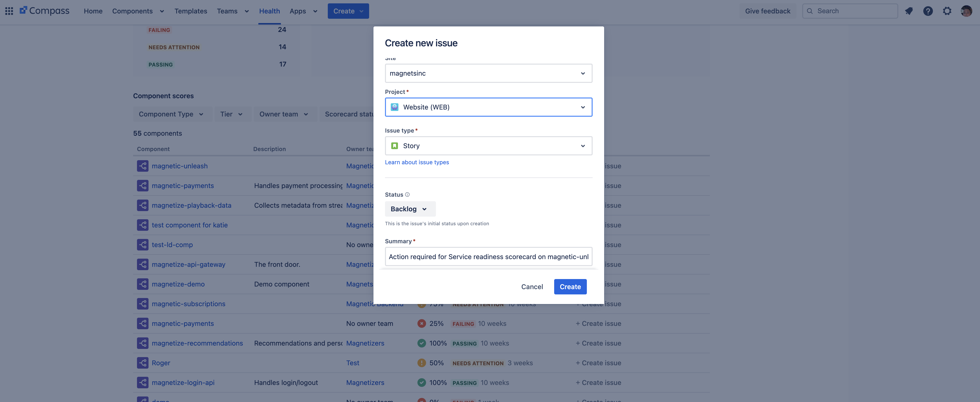Click the magnetize-playback-data component icon
This screenshot has height=402, width=980.
click(x=143, y=205)
